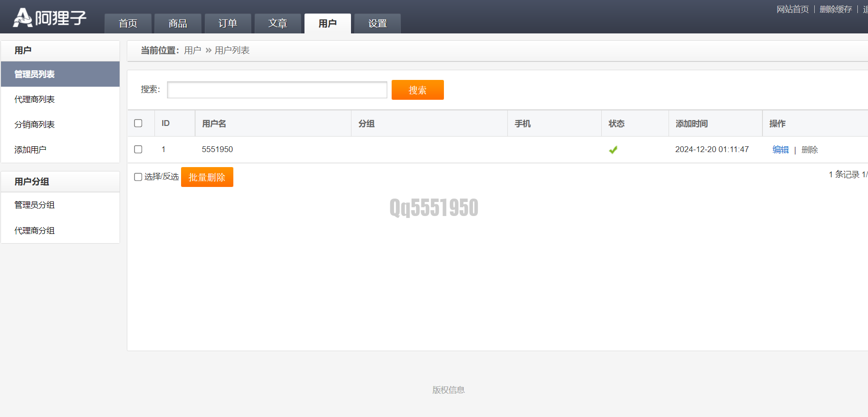868x417 pixels.
Task: Open the 商品 tab
Action: [178, 23]
